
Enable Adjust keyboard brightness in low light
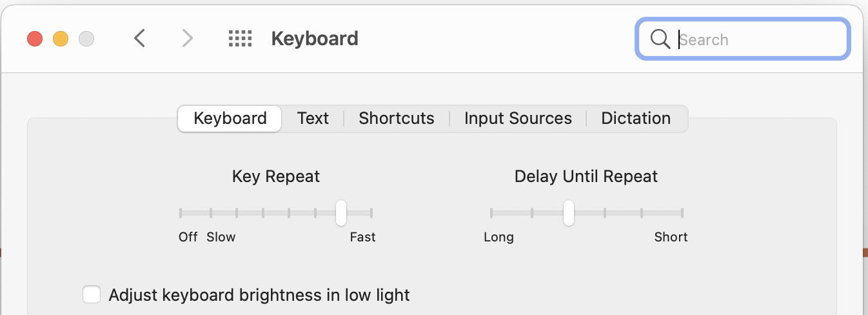(x=92, y=295)
